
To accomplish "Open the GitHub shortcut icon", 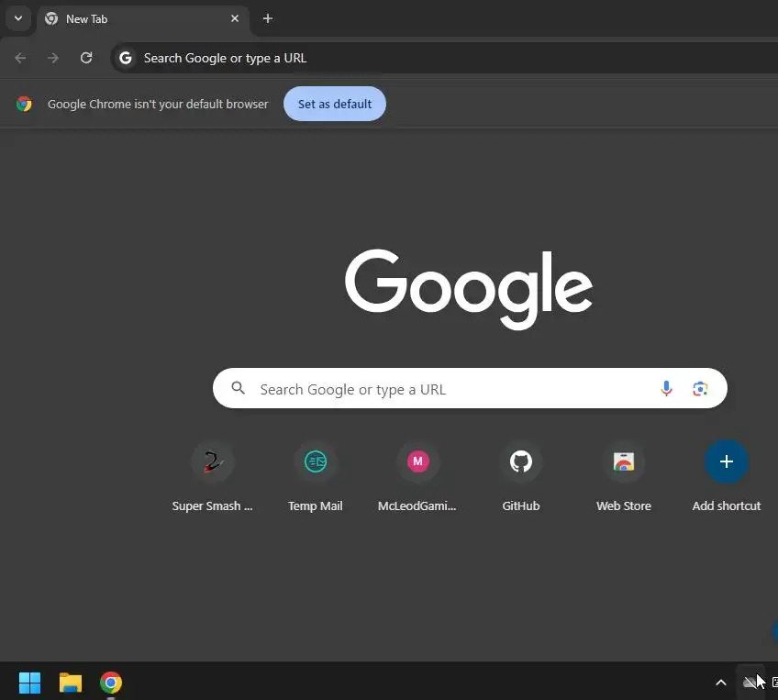I will coord(521,461).
